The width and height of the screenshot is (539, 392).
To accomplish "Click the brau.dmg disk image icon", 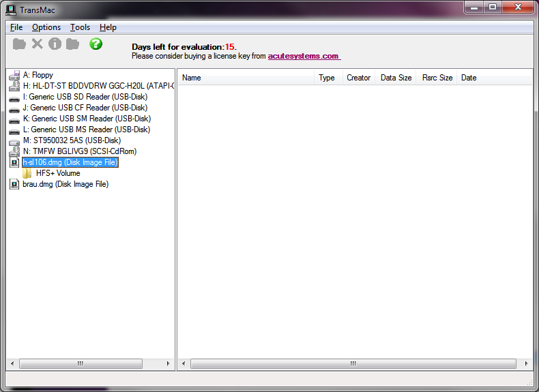I will point(14,184).
